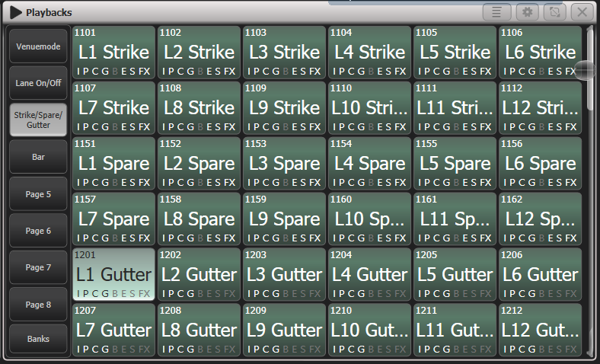Select playback 1209 L9 Gutter
Image resolution: width=600 pixels, height=364 pixels.
pos(284,330)
